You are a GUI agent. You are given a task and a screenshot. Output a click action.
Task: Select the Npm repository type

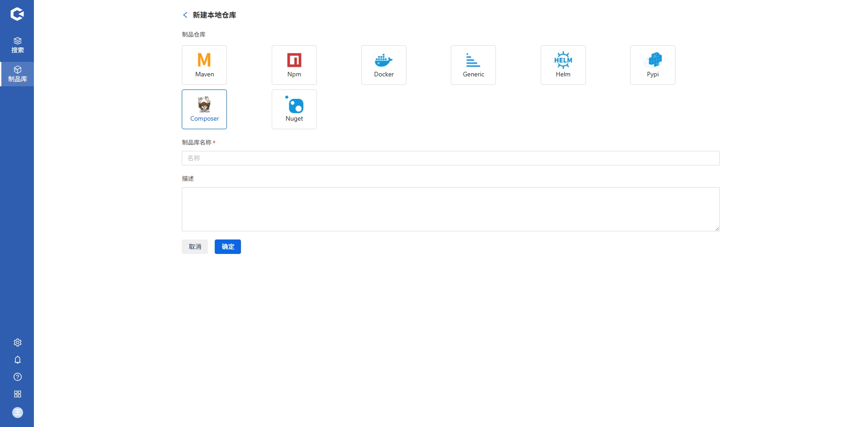(x=294, y=65)
